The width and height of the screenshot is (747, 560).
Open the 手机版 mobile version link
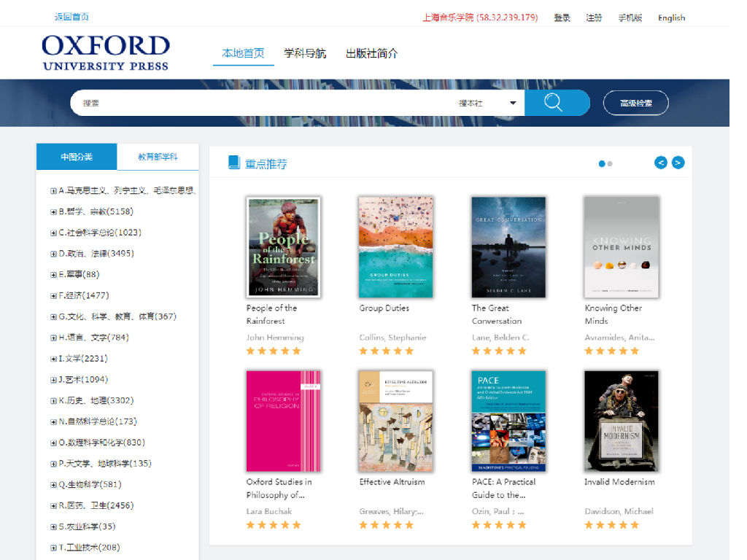pyautogui.click(x=630, y=17)
